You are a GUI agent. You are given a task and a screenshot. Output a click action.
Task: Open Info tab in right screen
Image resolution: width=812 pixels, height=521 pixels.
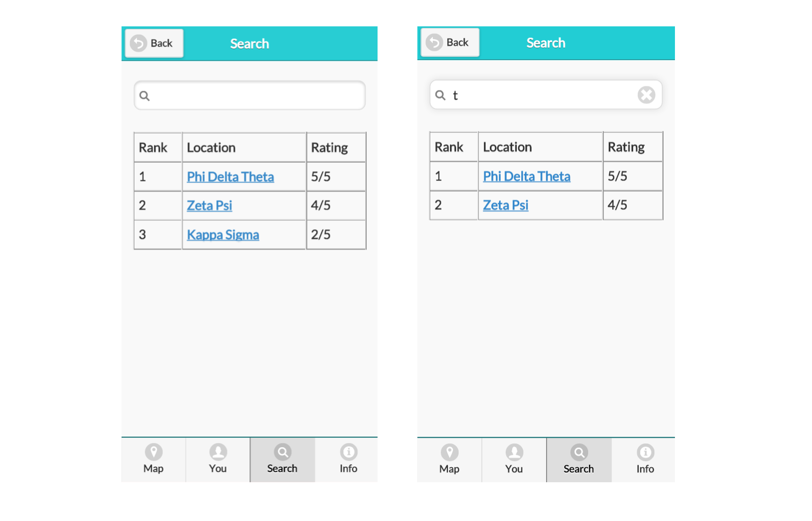(x=645, y=461)
